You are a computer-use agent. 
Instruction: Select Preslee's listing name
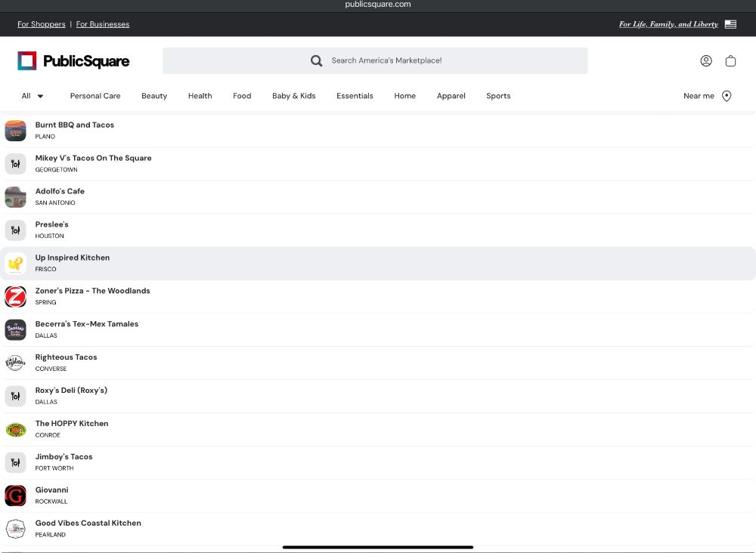pos(51,224)
